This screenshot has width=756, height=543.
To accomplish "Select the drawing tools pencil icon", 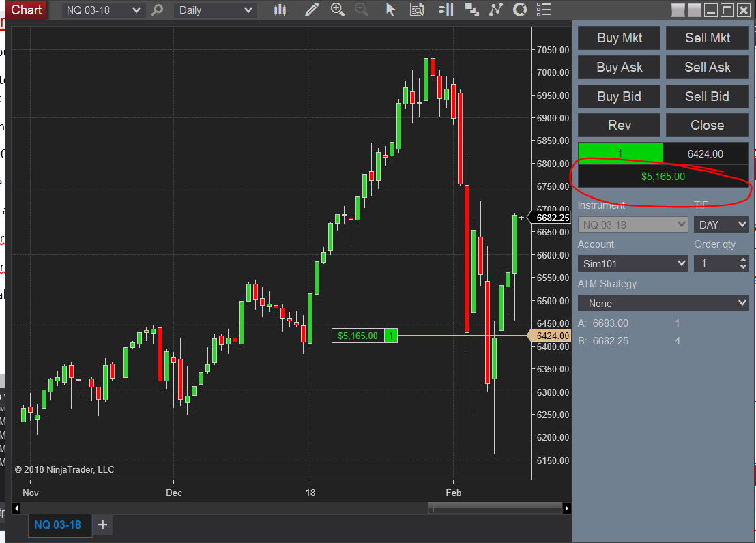I will pyautogui.click(x=311, y=10).
